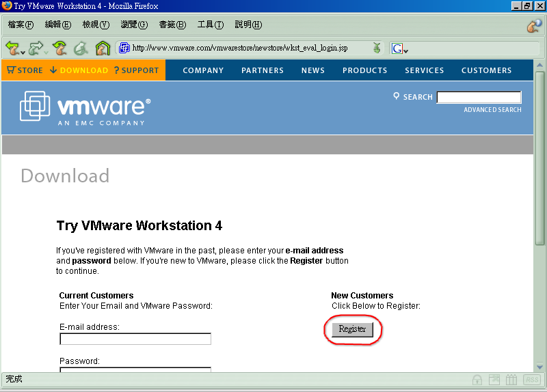This screenshot has height=392, width=547.
Task: Reload the page with the Reload icon
Action: 60,48
